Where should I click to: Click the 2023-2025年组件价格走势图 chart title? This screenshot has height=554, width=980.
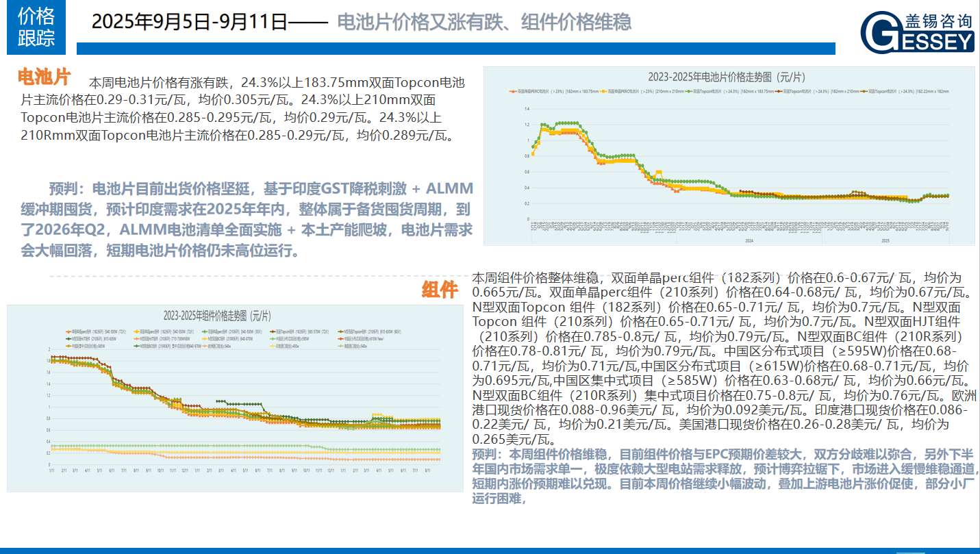[x=216, y=316]
